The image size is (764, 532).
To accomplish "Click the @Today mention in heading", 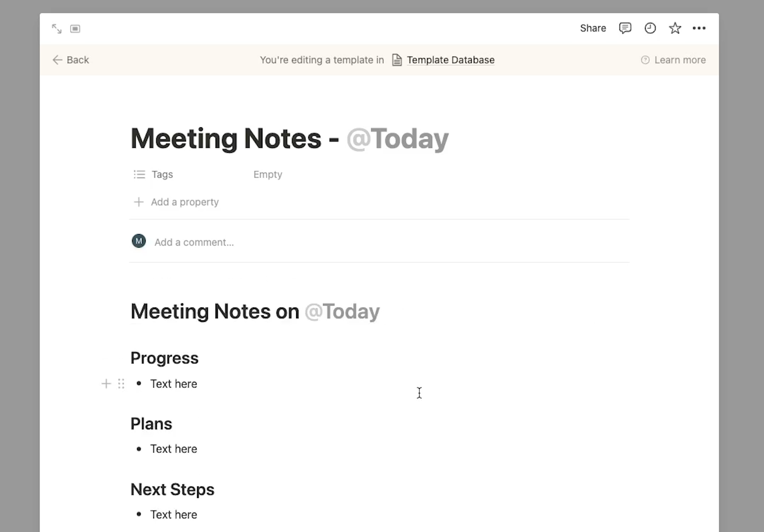I will tap(342, 312).
